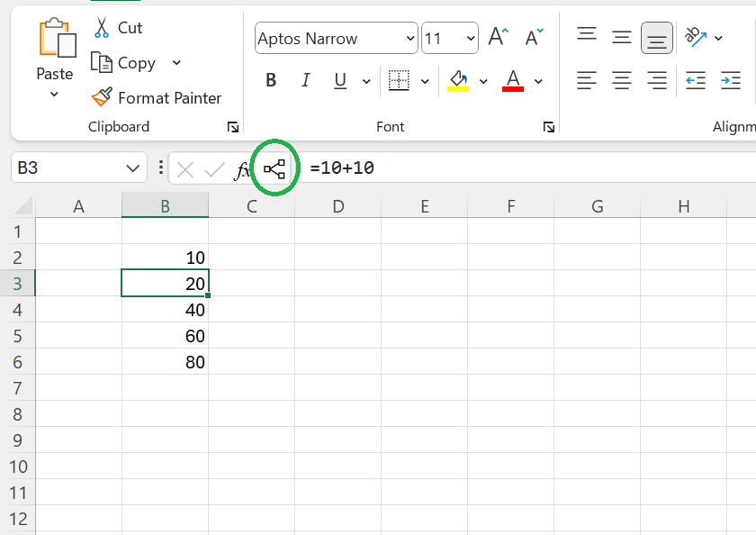Click formula bar text =10+10
This screenshot has height=535, width=756.
(x=342, y=168)
